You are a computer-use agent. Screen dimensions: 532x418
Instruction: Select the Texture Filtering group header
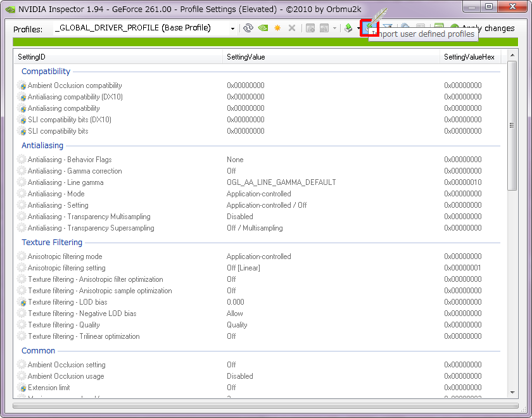tap(52, 242)
